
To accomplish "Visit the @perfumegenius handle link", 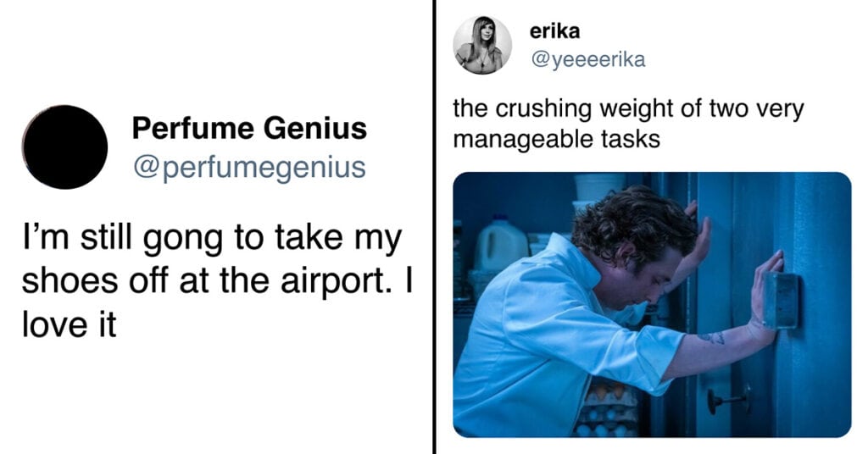I will [249, 168].
